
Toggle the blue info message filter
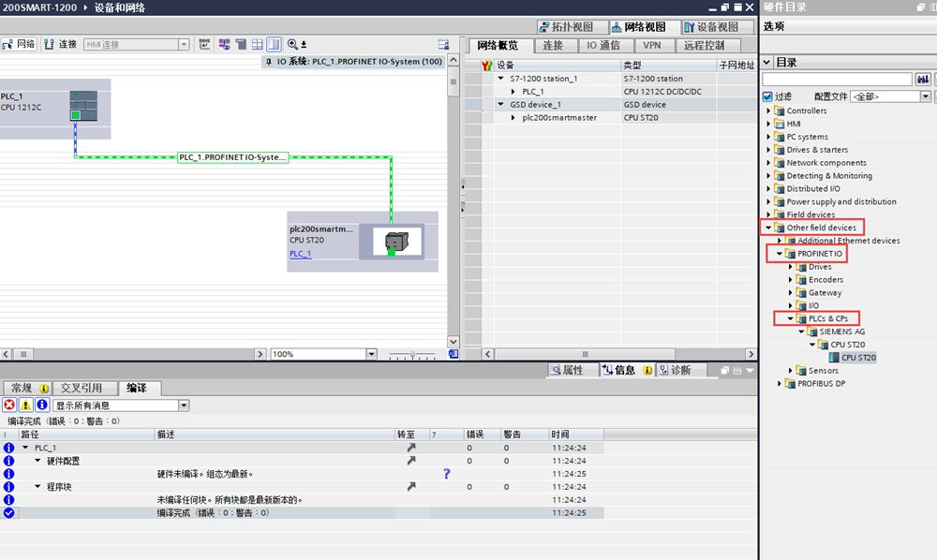[42, 405]
